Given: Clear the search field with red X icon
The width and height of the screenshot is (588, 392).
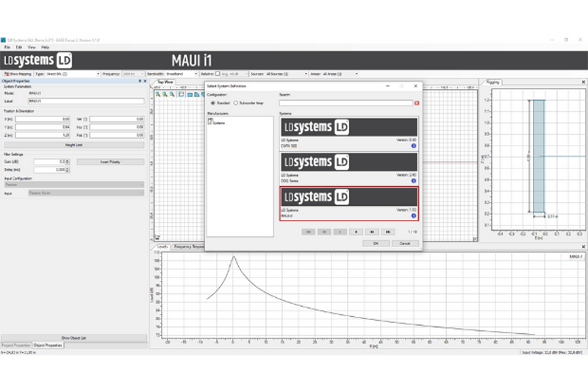Looking at the screenshot, I should [x=417, y=103].
